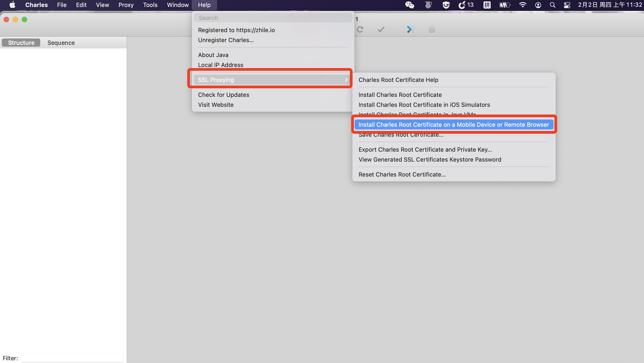Expand the SSL Proxying submenu arrow
Image resolution: width=644 pixels, height=363 pixels.
click(x=346, y=80)
